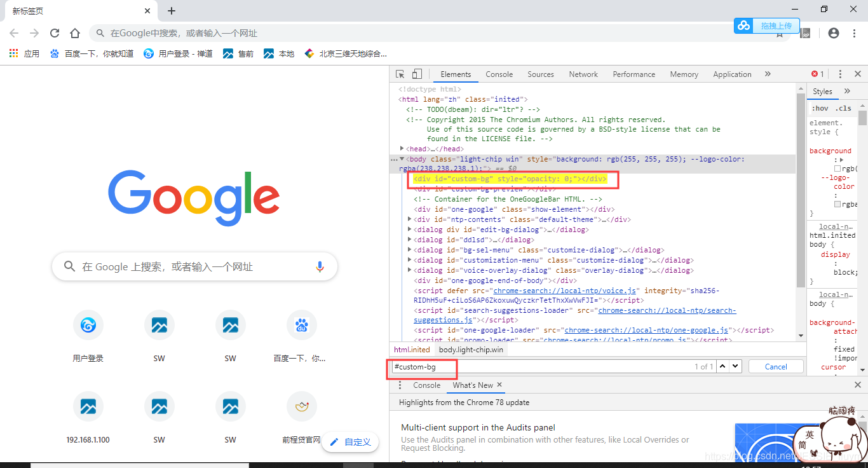The height and width of the screenshot is (468, 868).
Task: Open the user profile avatar menu
Action: tap(834, 33)
